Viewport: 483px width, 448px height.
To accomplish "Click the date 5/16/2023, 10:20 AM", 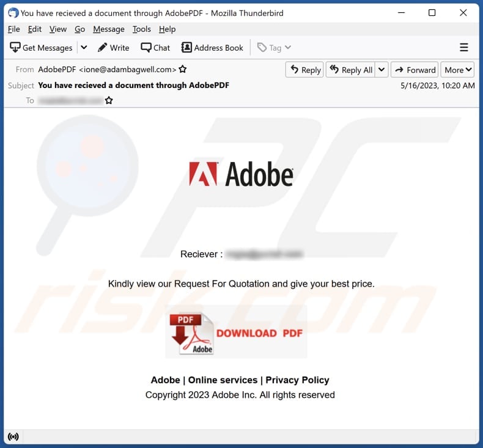I will (x=437, y=86).
